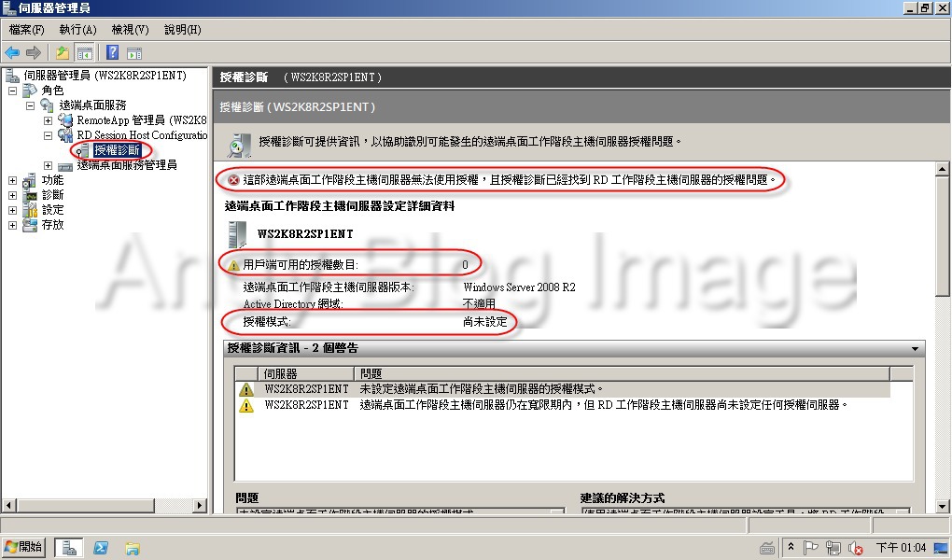952x560 pixels.
Task: Click the tree pane horizontal scrollbar right arrow
Action: (x=199, y=505)
